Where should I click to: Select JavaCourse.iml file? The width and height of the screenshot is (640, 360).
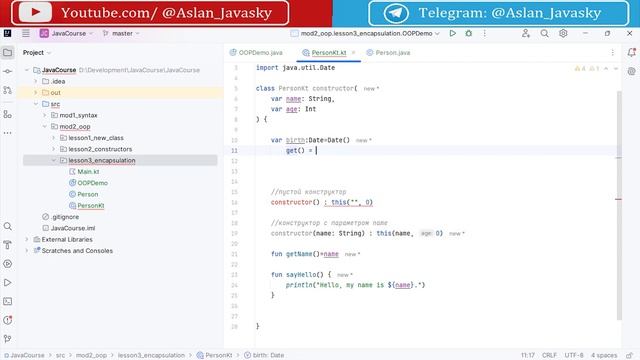[69, 228]
